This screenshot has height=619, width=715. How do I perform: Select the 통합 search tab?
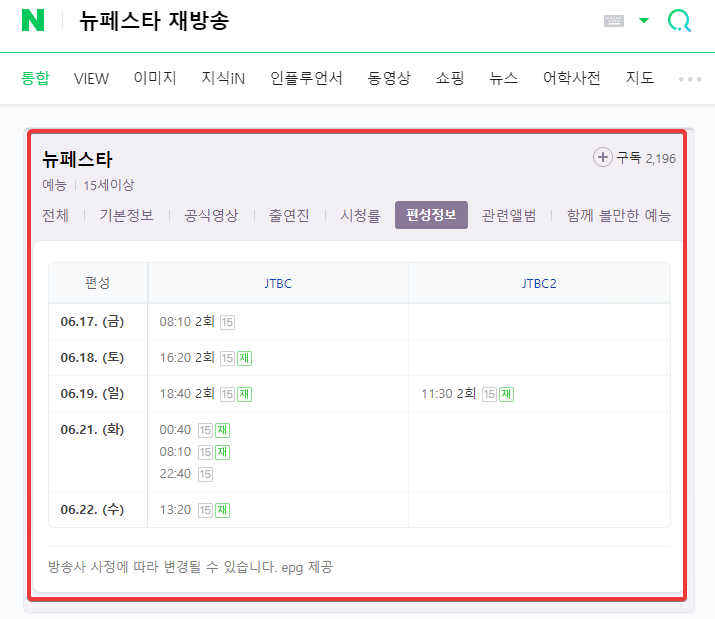pos(35,78)
